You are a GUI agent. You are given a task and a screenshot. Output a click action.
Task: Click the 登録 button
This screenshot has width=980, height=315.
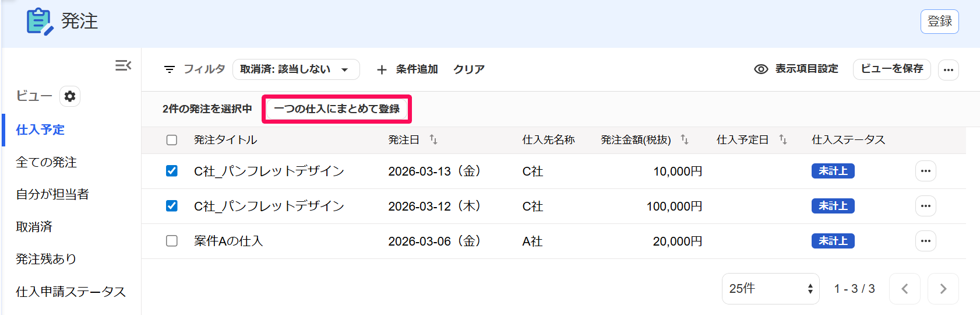(x=940, y=22)
